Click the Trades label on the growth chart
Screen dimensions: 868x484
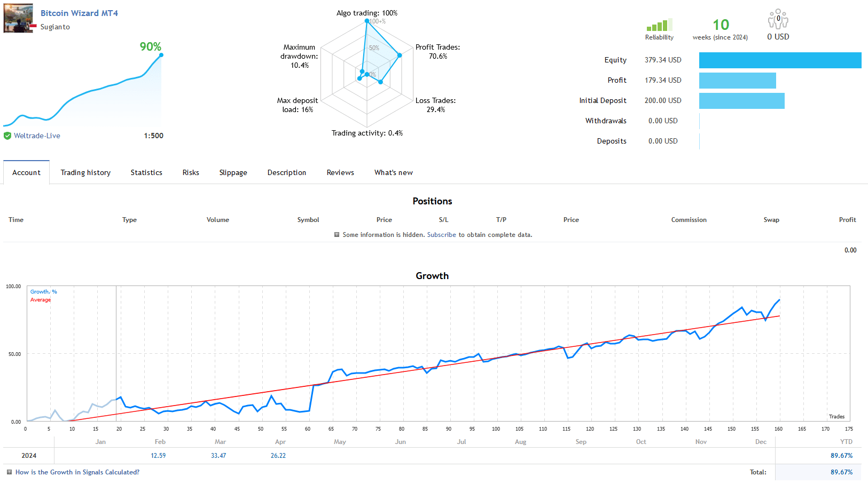pyautogui.click(x=836, y=416)
